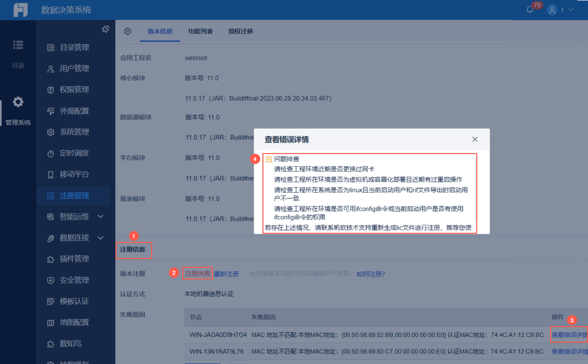Click the gear icon beside 版本信息 tab

coord(128,31)
